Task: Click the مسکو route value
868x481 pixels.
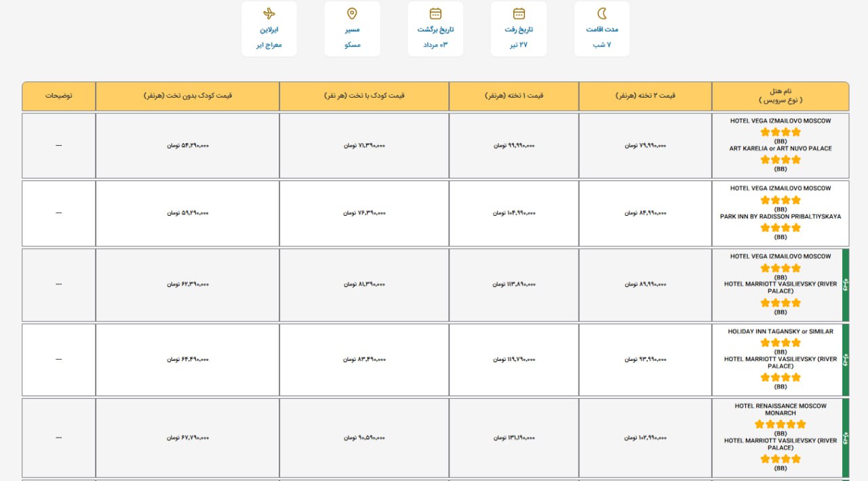Action: pos(352,45)
